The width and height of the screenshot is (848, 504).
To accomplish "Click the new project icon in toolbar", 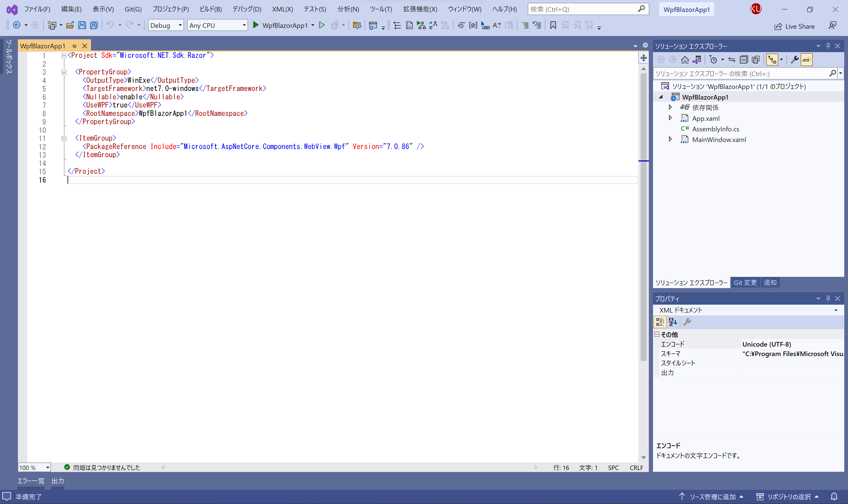I will pyautogui.click(x=52, y=25).
